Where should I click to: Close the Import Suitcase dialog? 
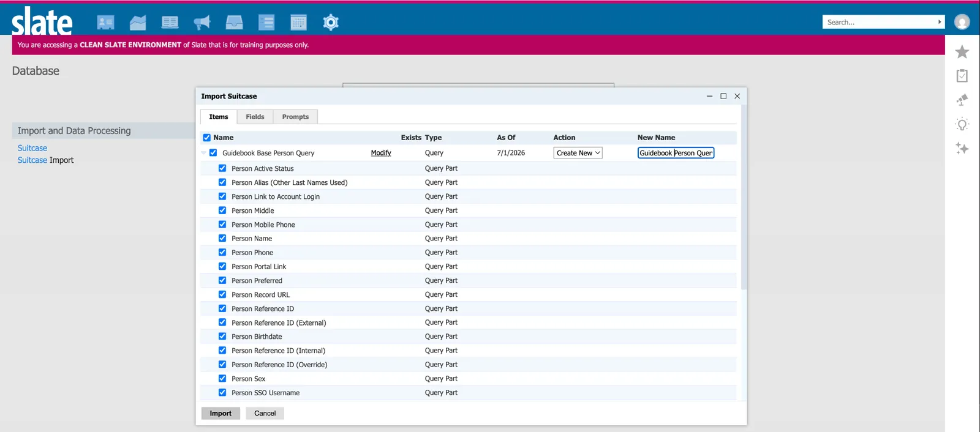click(x=737, y=96)
